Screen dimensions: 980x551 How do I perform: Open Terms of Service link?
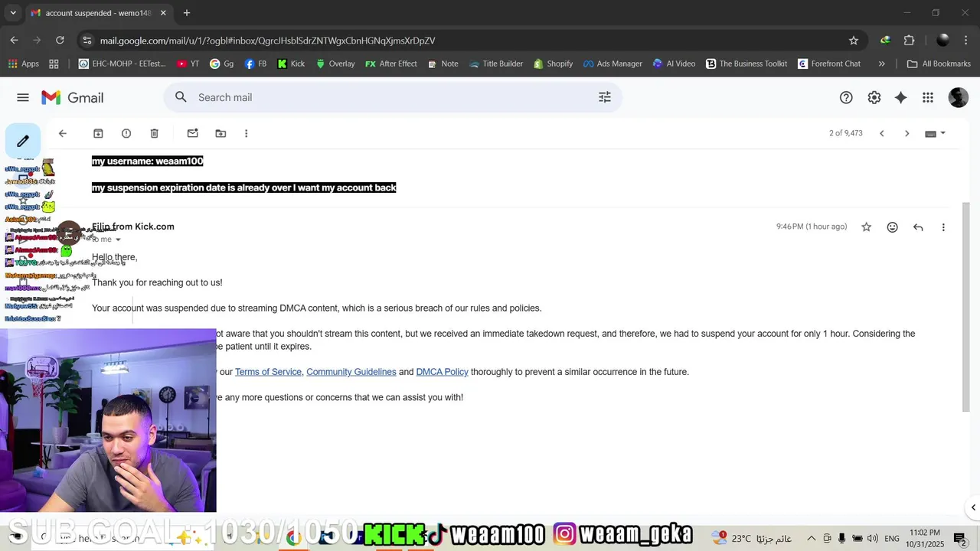(x=268, y=372)
